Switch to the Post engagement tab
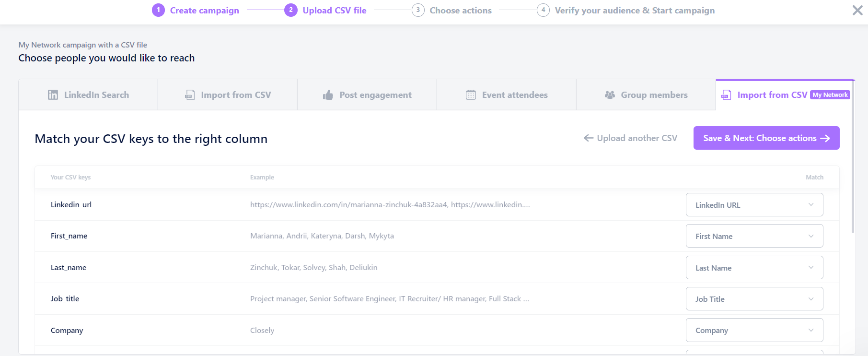Image resolution: width=868 pixels, height=356 pixels. click(367, 95)
